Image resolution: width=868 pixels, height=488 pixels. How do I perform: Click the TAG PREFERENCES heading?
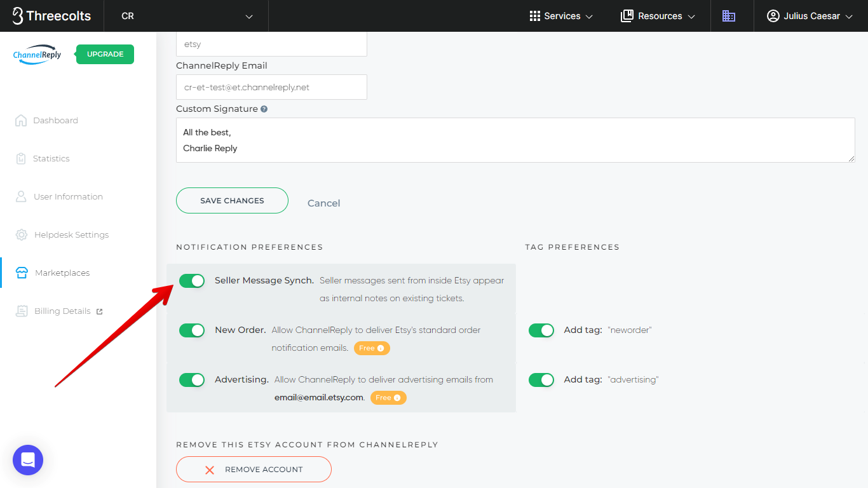pos(572,247)
